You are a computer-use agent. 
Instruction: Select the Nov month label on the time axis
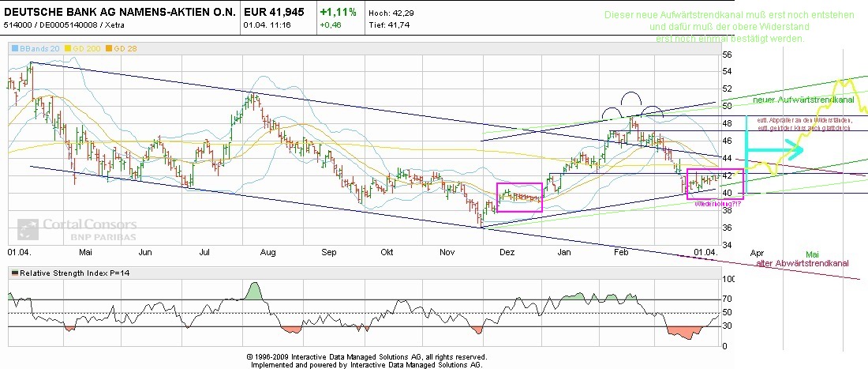(x=447, y=252)
